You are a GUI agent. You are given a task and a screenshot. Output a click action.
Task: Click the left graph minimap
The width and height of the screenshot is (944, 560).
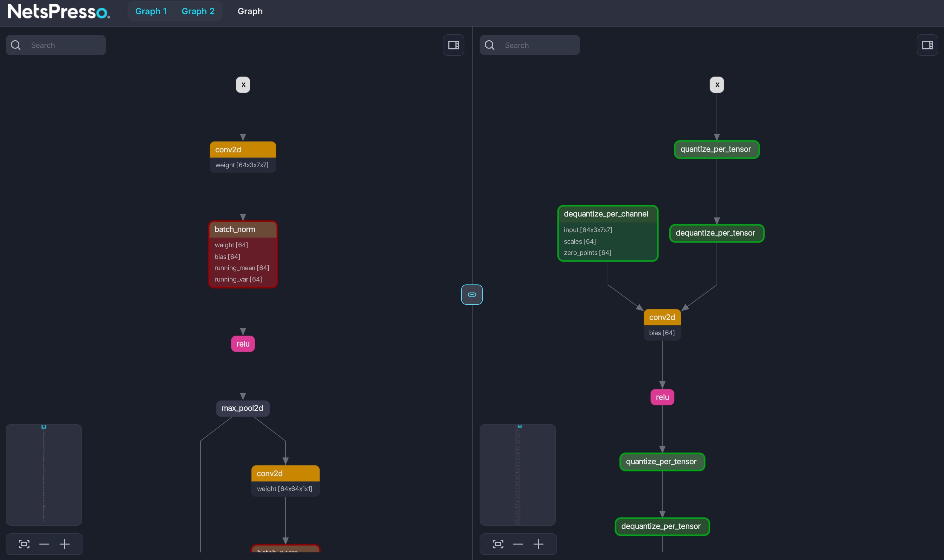pos(44,475)
